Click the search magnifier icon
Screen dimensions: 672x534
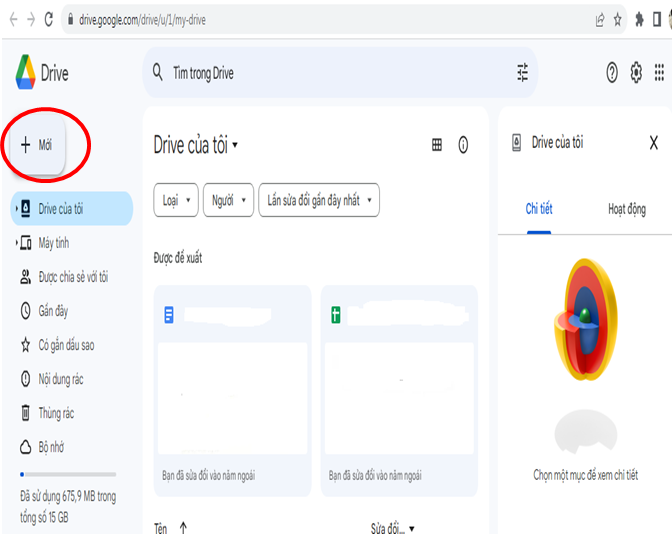[158, 72]
